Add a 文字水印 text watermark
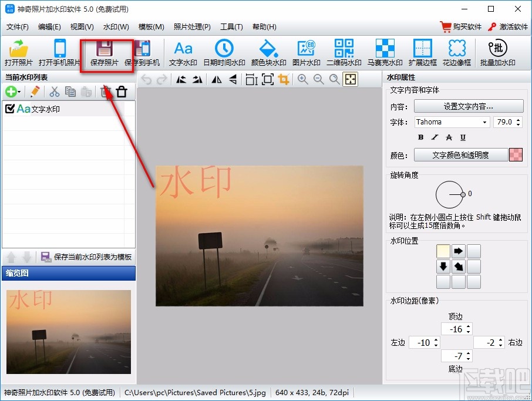 point(183,53)
